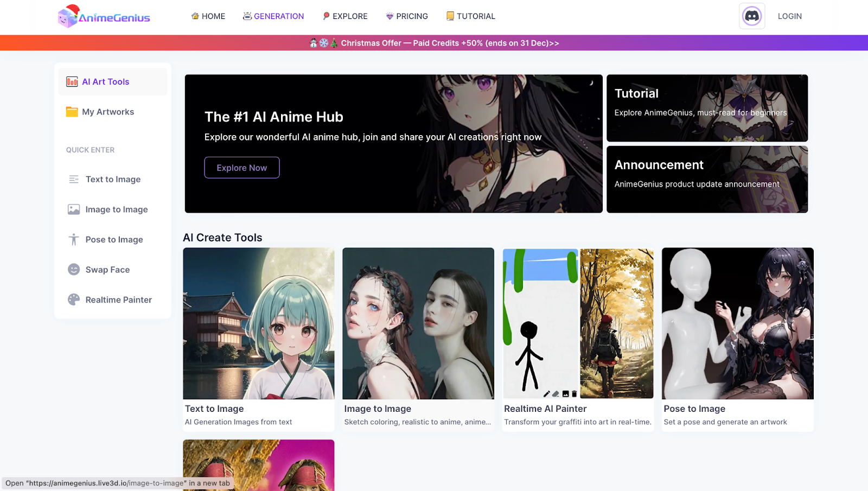
Task: Select AI Art Tools in sidebar
Action: click(x=113, y=82)
